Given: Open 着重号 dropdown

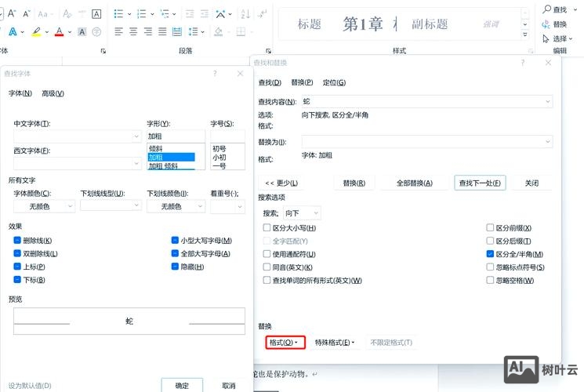Looking at the screenshot, I should [x=240, y=206].
